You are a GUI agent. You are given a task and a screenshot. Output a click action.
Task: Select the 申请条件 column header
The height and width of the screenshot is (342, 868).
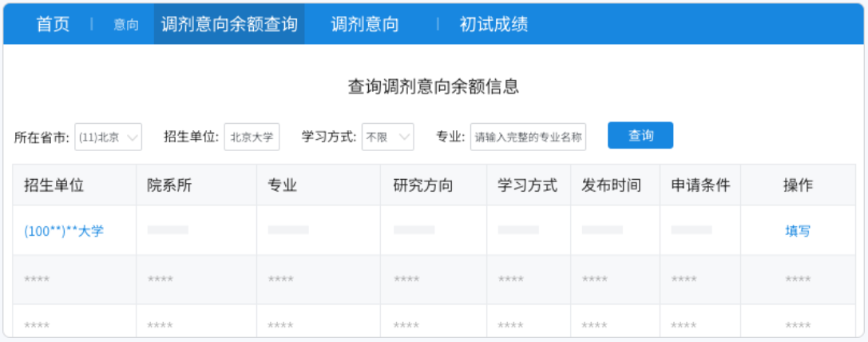[700, 185]
